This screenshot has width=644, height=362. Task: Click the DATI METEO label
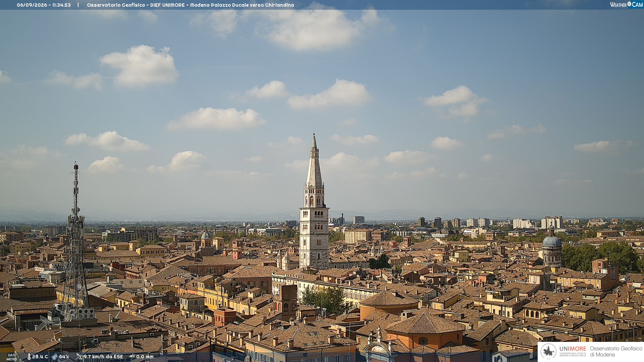[x=12, y=357]
